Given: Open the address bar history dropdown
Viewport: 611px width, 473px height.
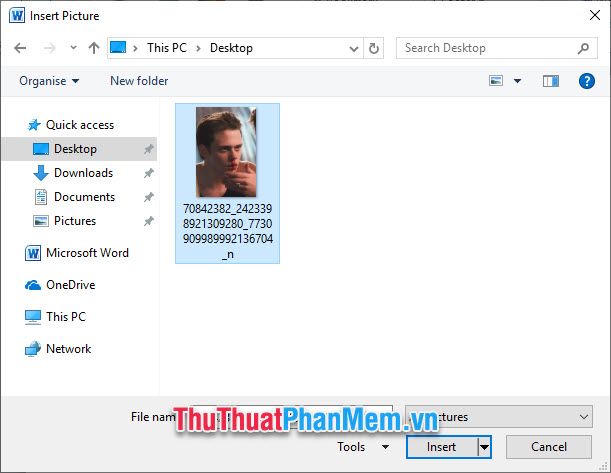Looking at the screenshot, I should [354, 48].
